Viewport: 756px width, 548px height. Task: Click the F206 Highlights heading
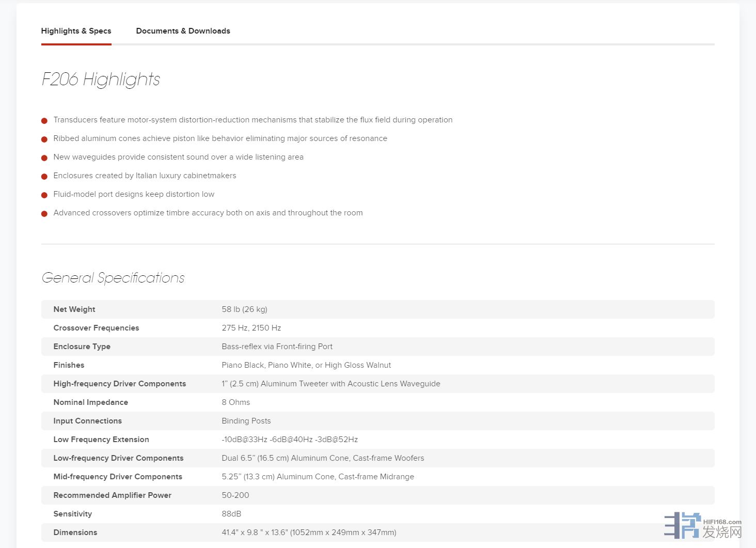click(101, 79)
